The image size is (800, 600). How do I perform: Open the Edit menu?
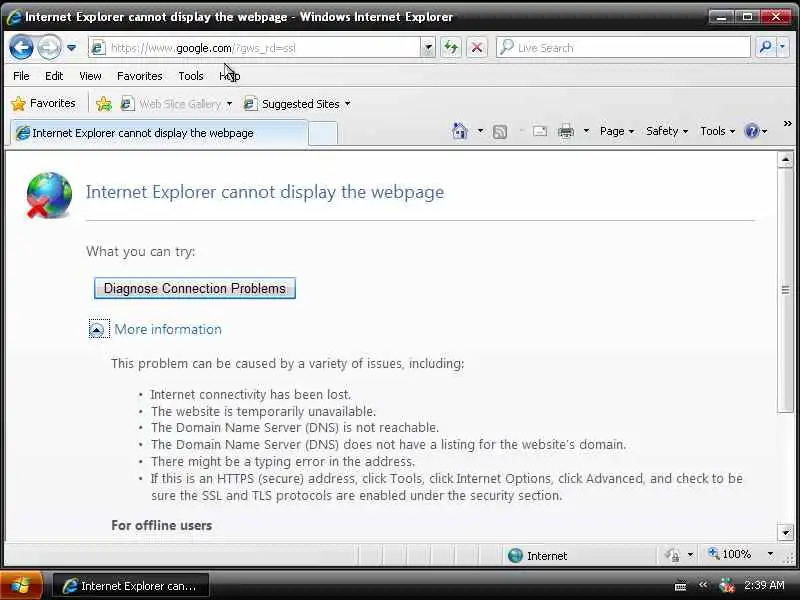[54, 76]
